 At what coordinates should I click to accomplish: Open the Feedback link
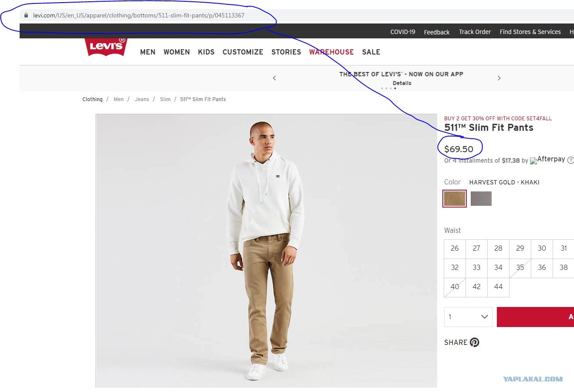[437, 32]
